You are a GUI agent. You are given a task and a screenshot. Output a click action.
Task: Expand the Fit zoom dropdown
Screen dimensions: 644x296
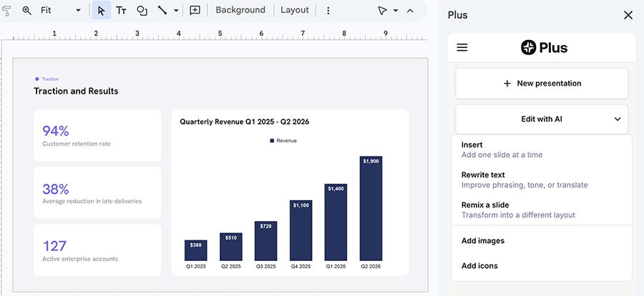point(78,10)
